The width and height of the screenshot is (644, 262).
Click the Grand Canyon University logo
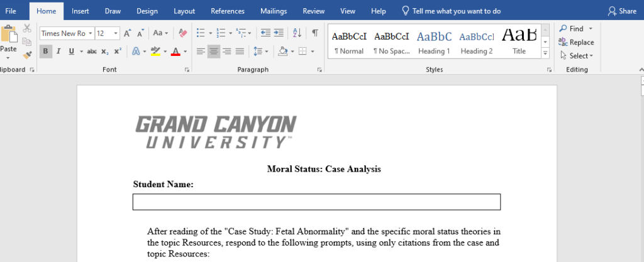point(216,131)
